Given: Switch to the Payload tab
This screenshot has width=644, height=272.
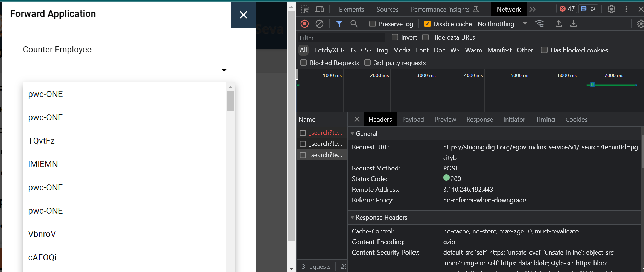Looking at the screenshot, I should pyautogui.click(x=413, y=120).
